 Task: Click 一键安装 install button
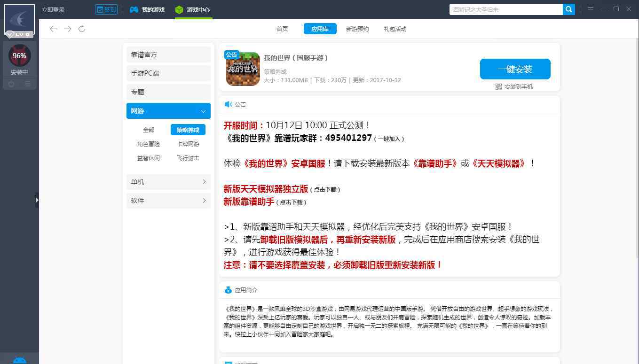pyautogui.click(x=515, y=69)
